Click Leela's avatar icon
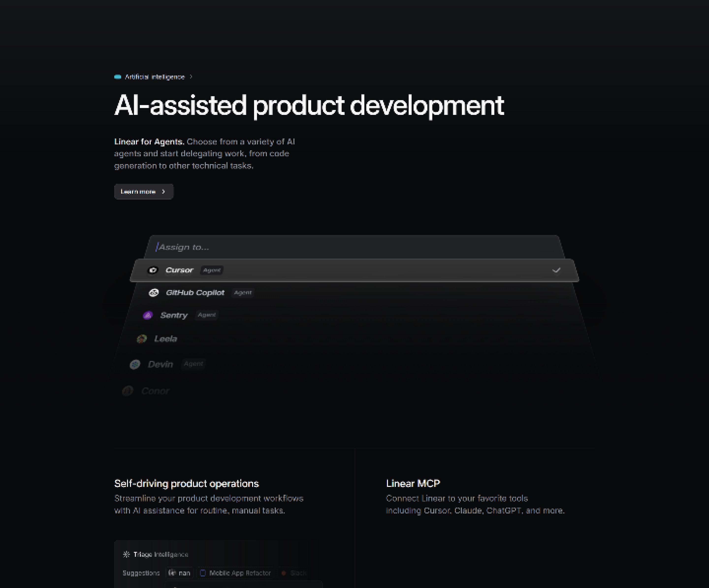The image size is (709, 588). tap(142, 339)
